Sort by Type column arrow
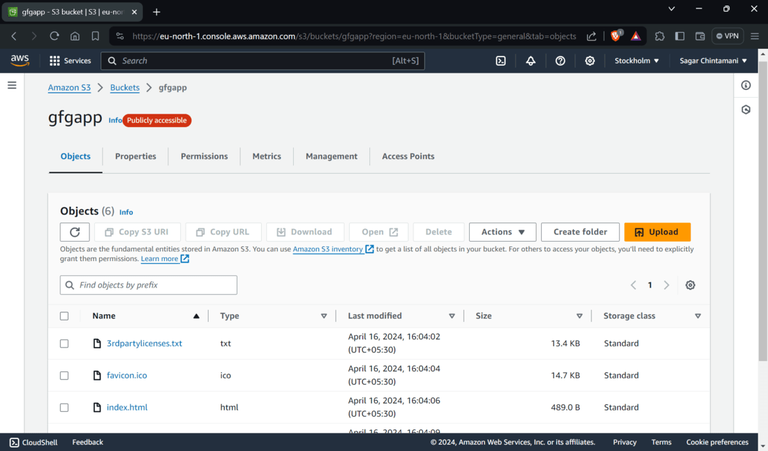This screenshot has height=451, width=768. click(324, 316)
